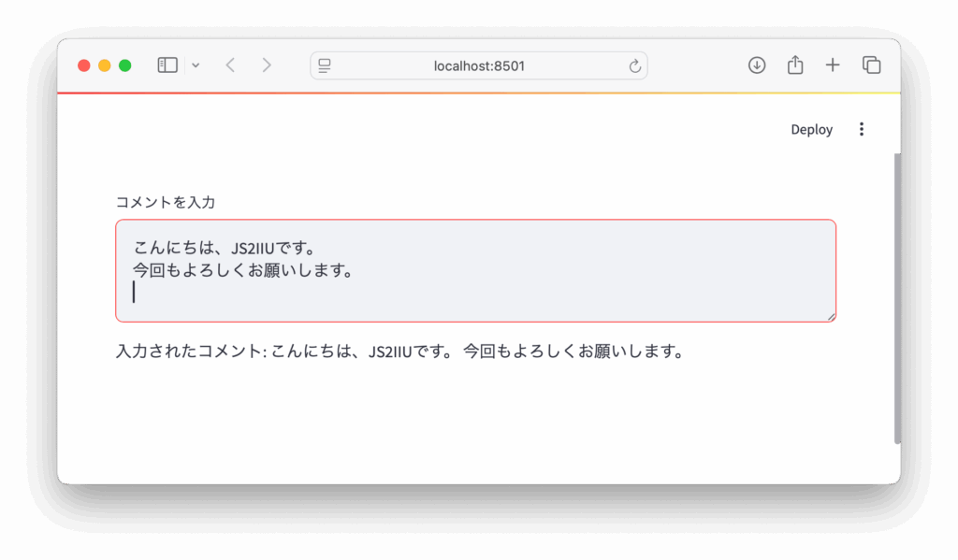The image size is (958, 560).
Task: Go back to the previous page
Action: 230,65
